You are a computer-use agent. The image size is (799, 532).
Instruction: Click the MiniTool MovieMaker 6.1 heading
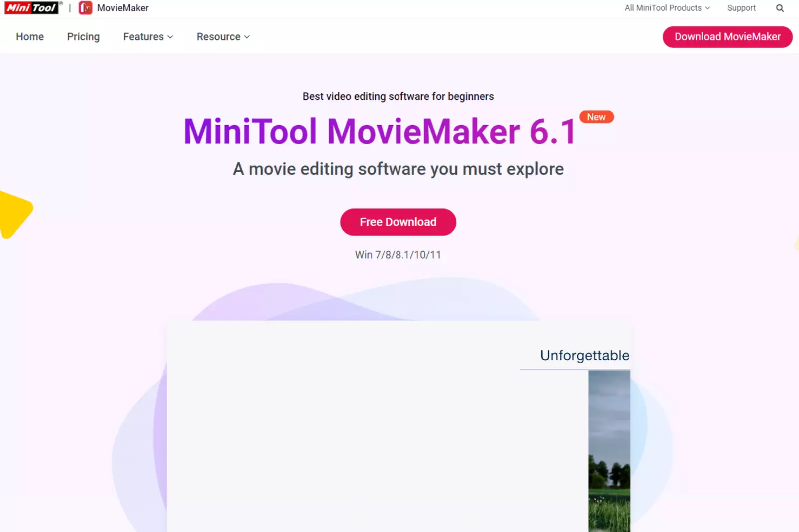tap(380, 132)
